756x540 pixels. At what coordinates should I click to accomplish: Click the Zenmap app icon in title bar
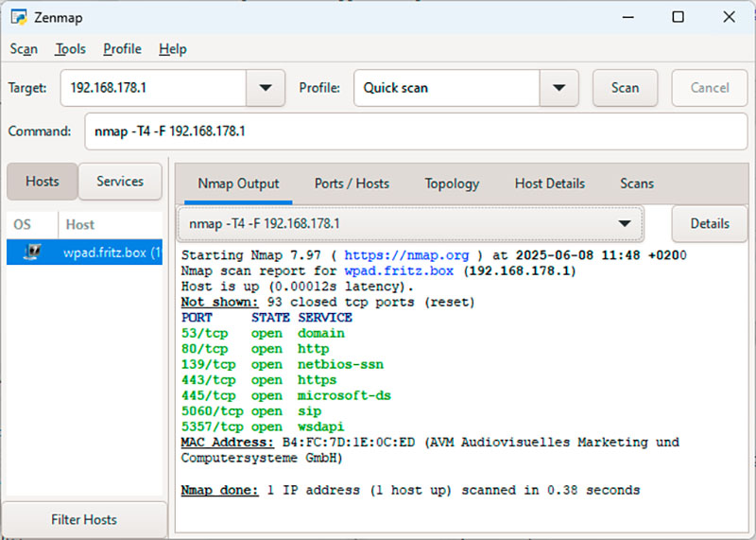pos(19,17)
